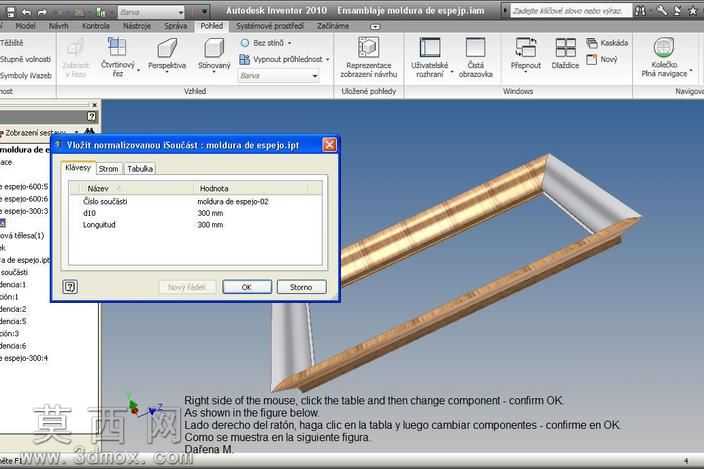Image resolution: width=704 pixels, height=469 pixels.
Task: Click the d10 value 300 mm
Action: click(x=210, y=213)
